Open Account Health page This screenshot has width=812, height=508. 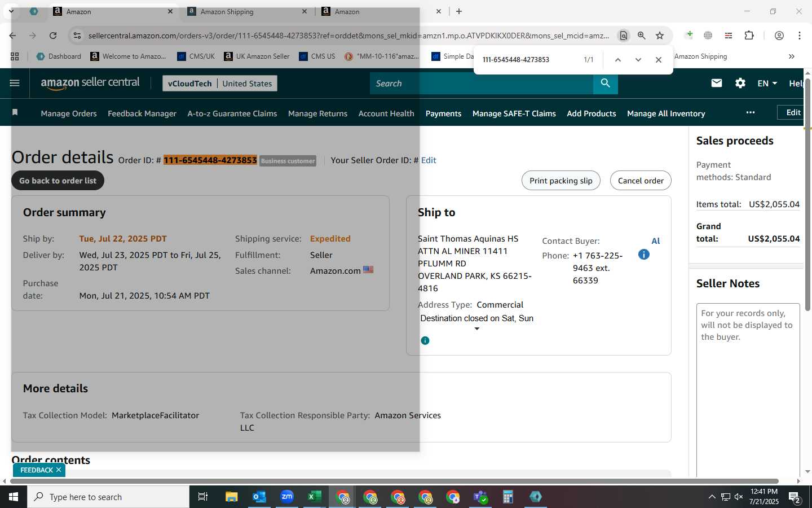[386, 113]
